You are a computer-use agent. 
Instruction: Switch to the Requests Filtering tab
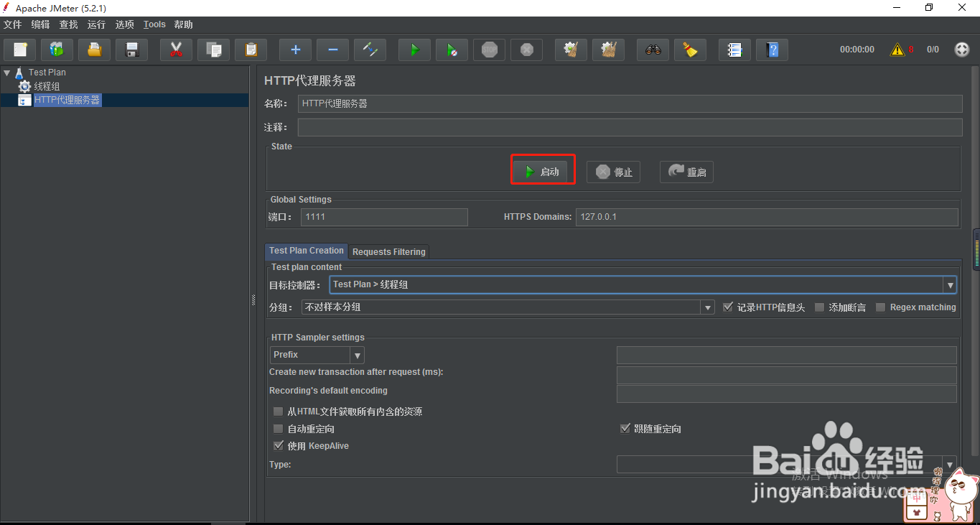pos(389,251)
